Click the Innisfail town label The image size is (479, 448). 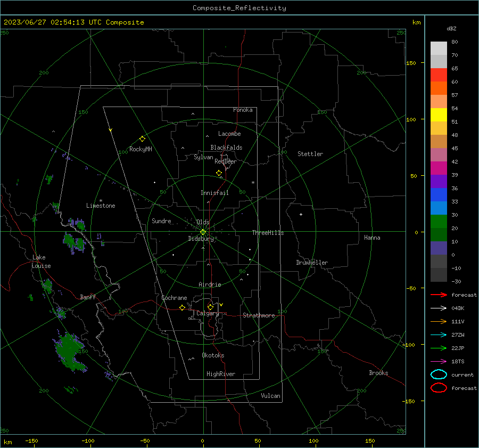point(214,193)
